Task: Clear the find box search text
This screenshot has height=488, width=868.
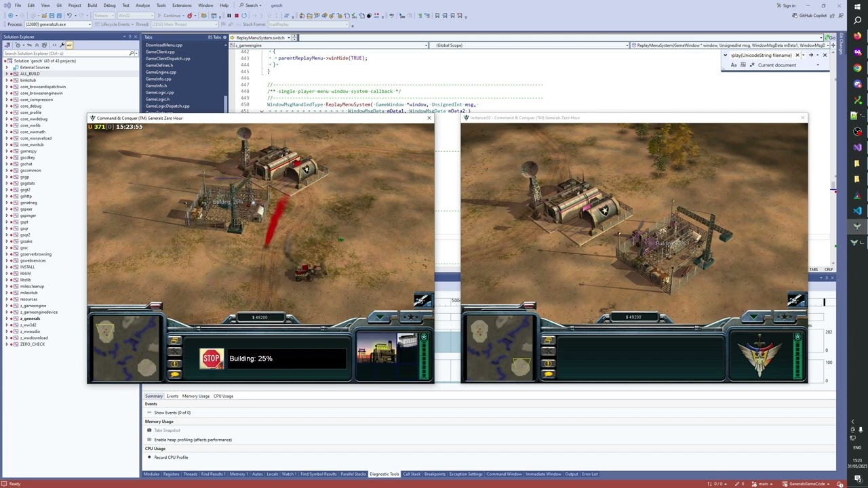Action: pyautogui.click(x=797, y=55)
